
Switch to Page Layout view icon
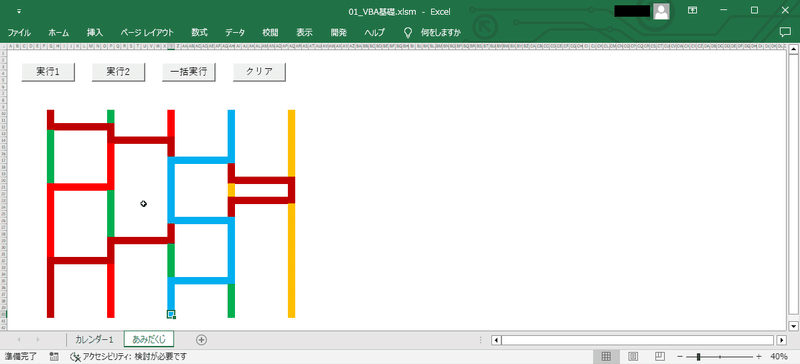coord(633,356)
